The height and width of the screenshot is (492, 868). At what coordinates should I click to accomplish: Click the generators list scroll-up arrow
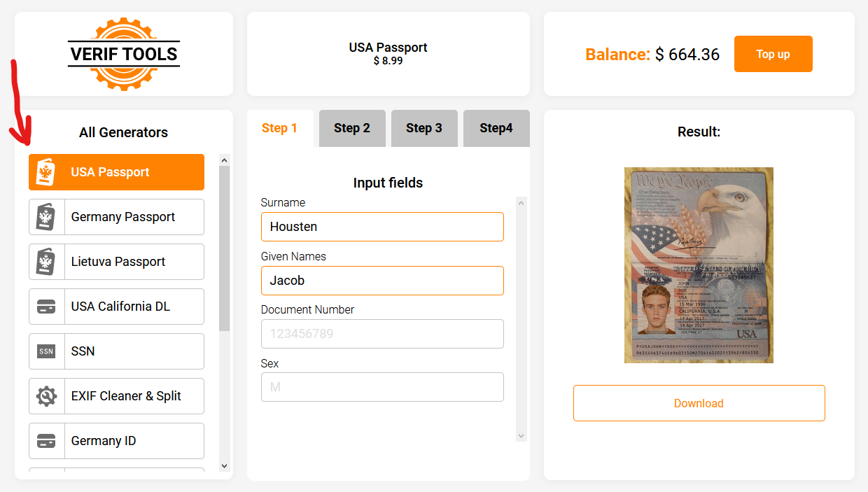point(224,160)
